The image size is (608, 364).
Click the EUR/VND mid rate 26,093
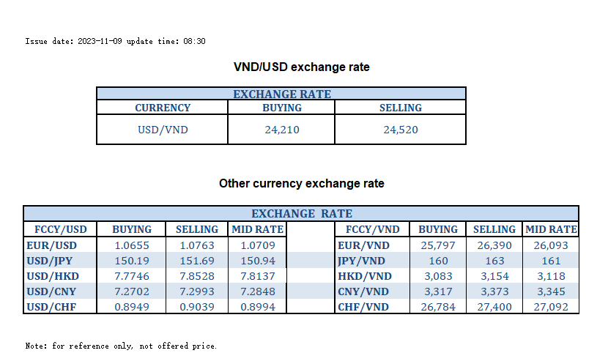[551, 245]
